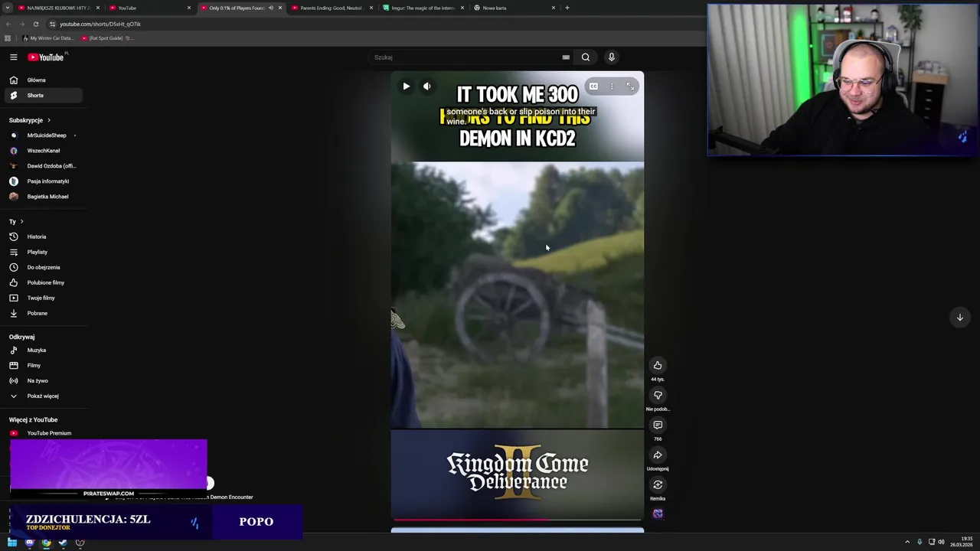Toggle closed captions CC on the Short
Screen dimensions: 980x551
click(593, 86)
